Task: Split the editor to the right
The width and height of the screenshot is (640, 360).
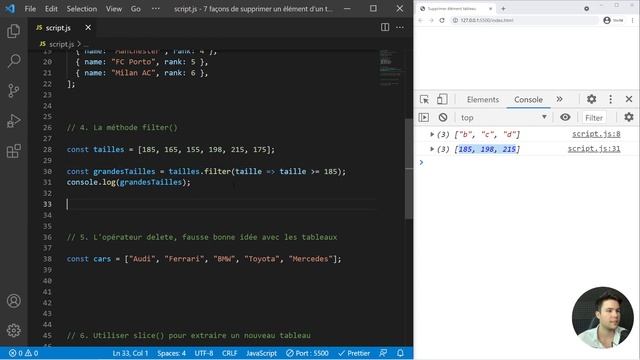Action: tap(385, 27)
